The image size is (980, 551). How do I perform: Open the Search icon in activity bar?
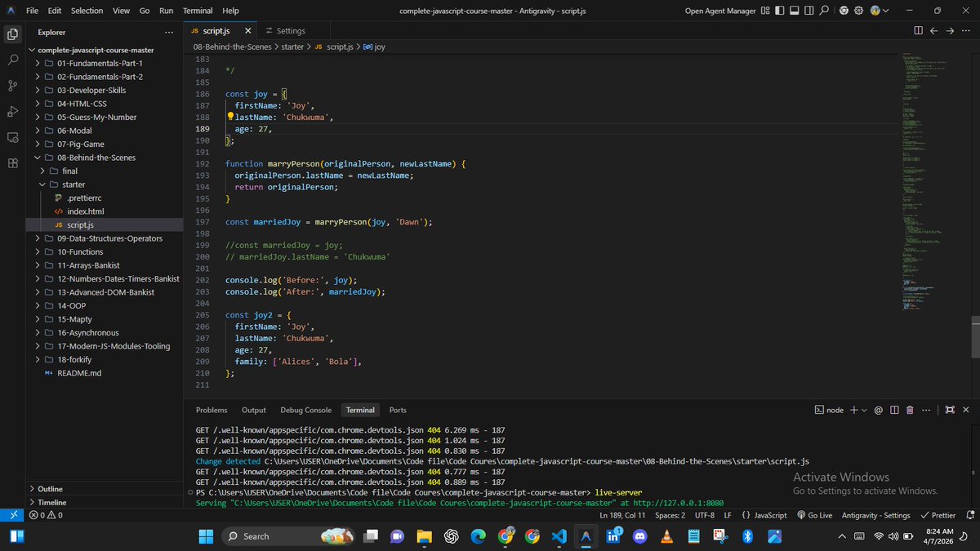click(12, 59)
